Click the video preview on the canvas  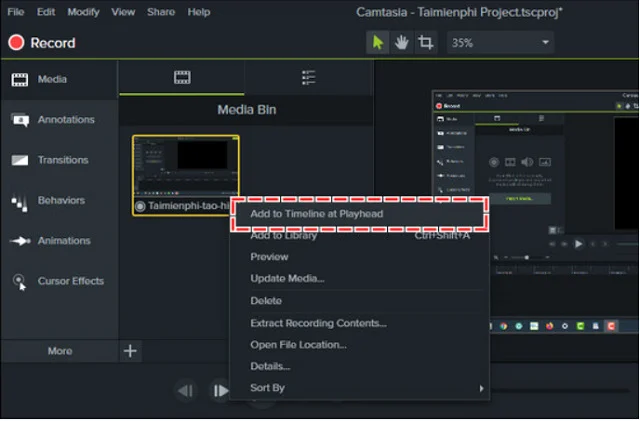click(x=536, y=212)
